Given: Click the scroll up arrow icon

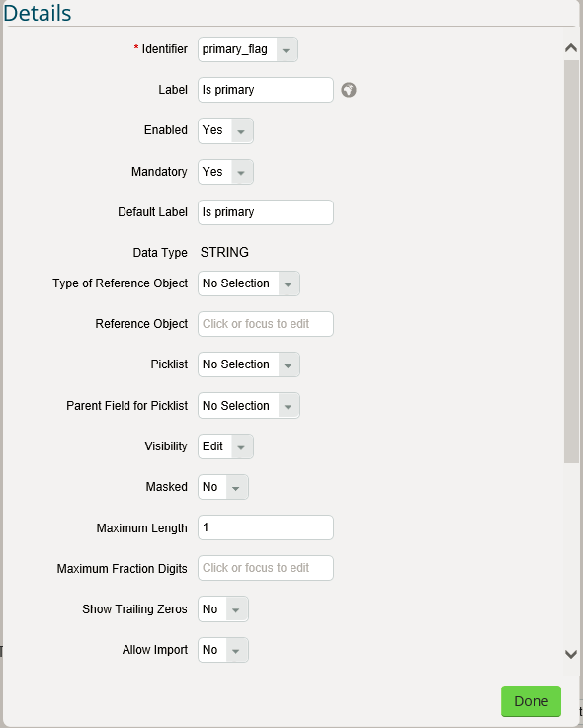Looking at the screenshot, I should 571,47.
